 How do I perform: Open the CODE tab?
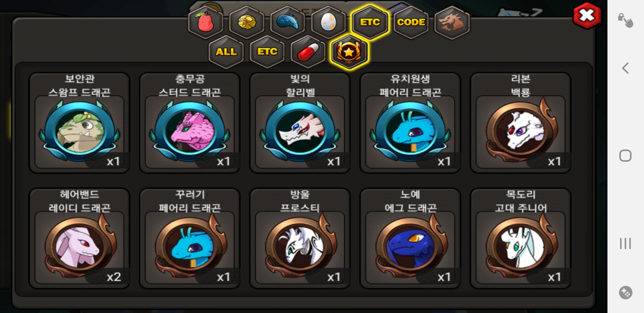click(x=411, y=22)
